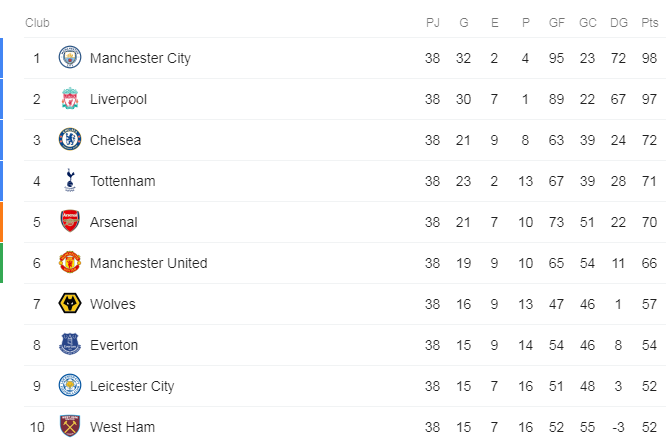Click the Leicester City fox crest
This screenshot has height=447, width=666.
pos(70,385)
